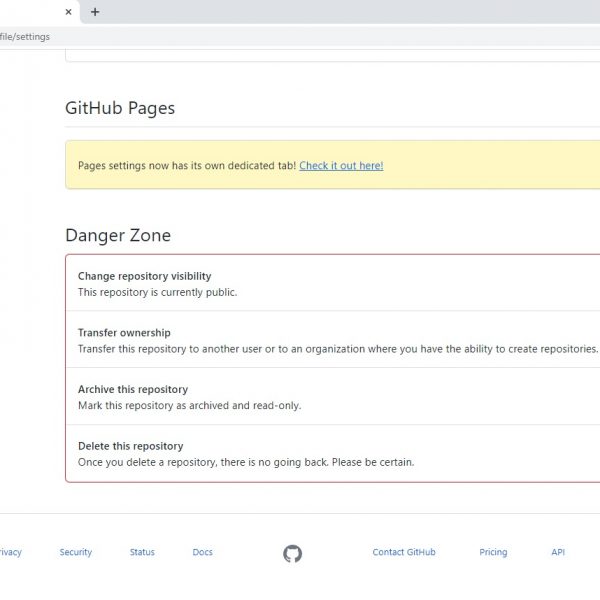Click the API footer link
Image resolution: width=600 pixels, height=600 pixels.
[x=558, y=552]
